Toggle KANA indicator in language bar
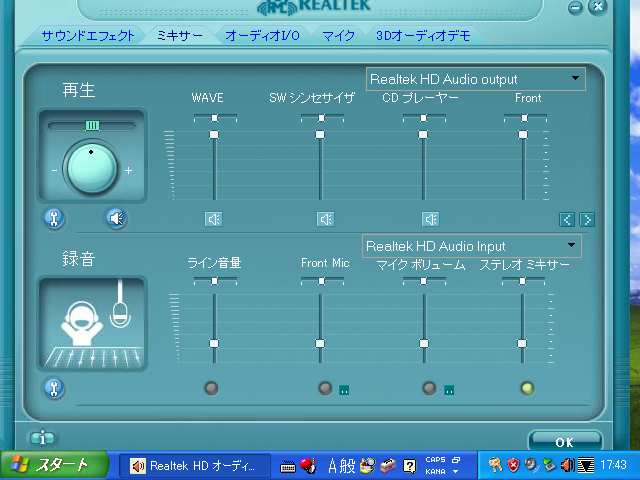Viewport: 640px width, 480px height. coord(436,471)
